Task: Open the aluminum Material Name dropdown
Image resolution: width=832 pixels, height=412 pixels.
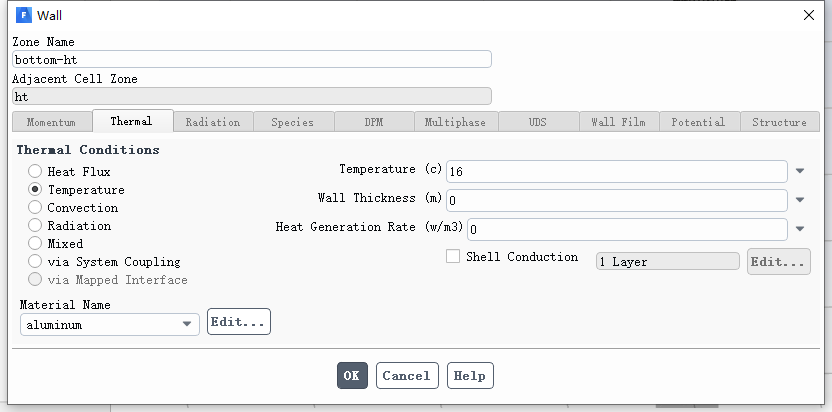Action: [110, 324]
